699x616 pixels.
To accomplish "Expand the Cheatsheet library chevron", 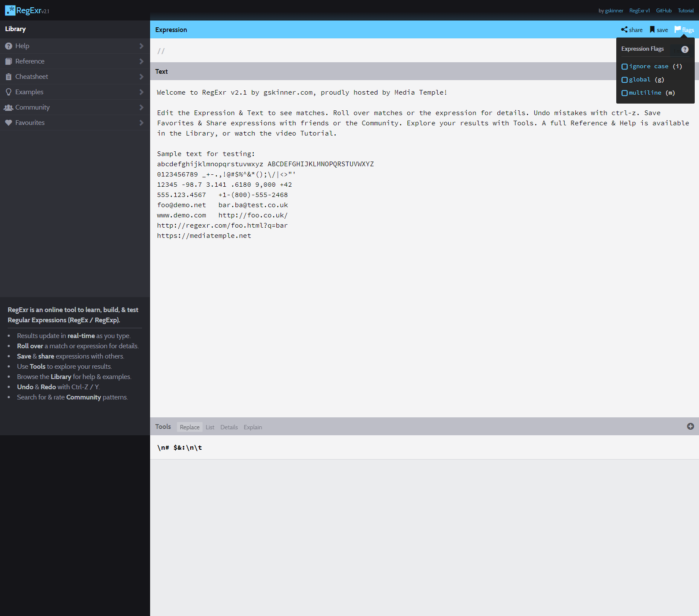I will coord(141,77).
